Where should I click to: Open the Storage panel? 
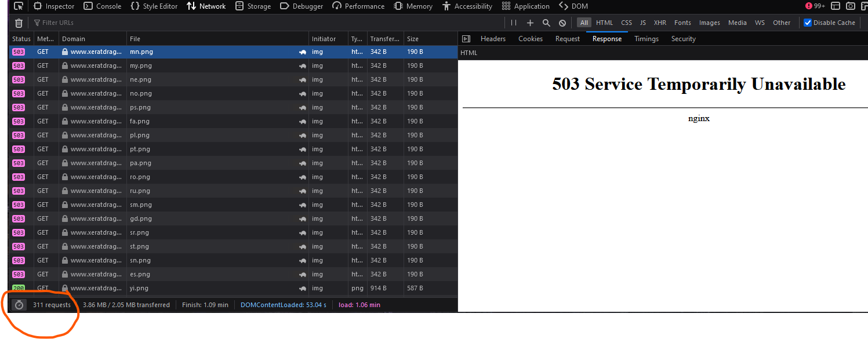pyautogui.click(x=253, y=6)
